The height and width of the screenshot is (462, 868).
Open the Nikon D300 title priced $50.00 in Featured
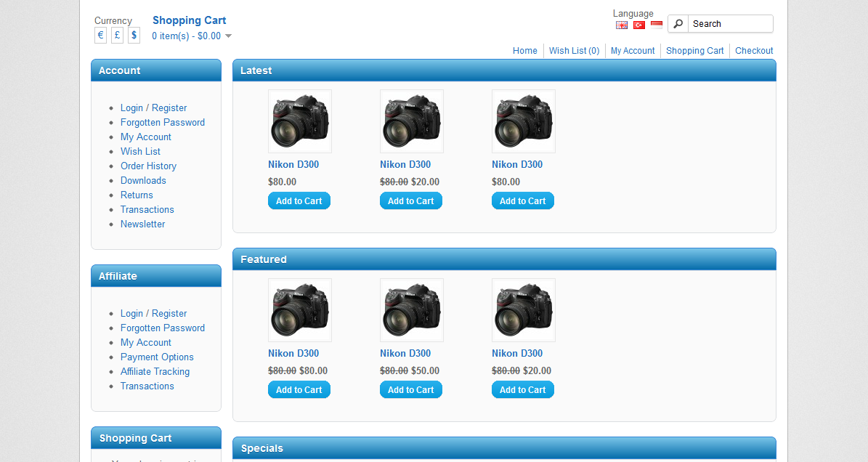coord(405,353)
